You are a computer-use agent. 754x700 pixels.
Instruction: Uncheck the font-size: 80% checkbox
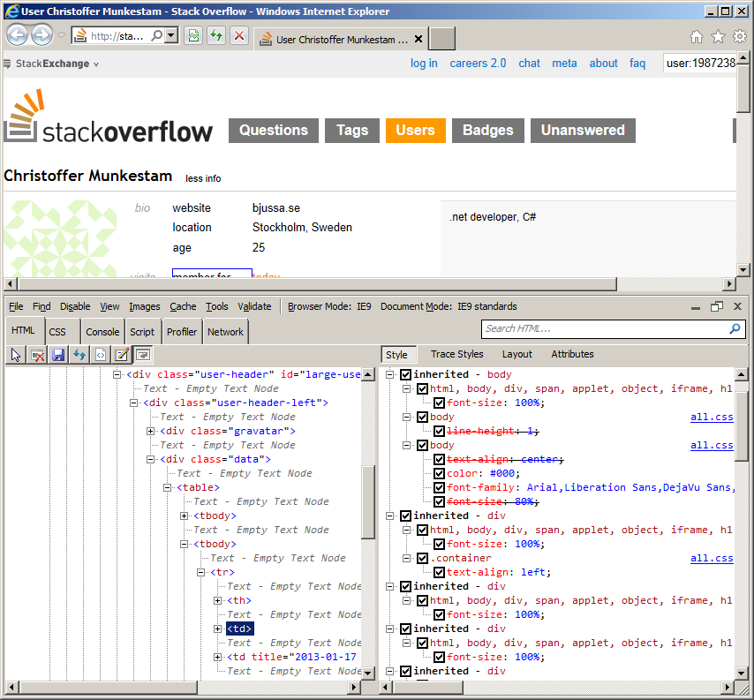point(439,502)
